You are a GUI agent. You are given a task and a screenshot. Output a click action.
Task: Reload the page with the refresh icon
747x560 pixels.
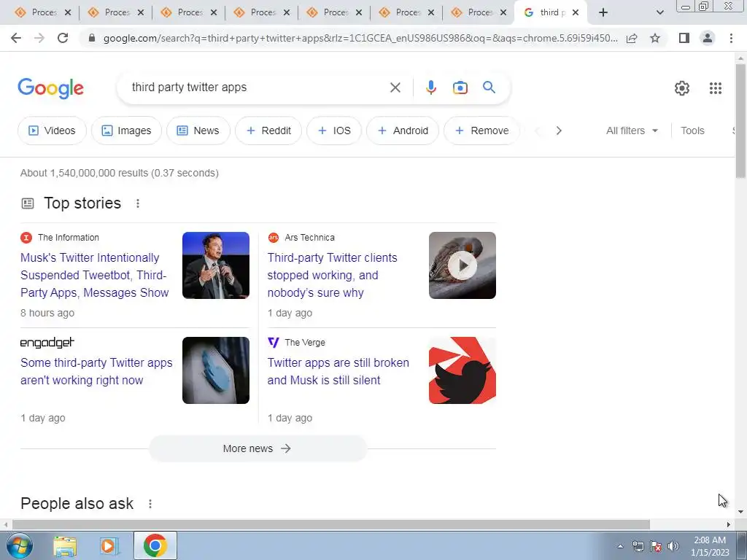63,38
